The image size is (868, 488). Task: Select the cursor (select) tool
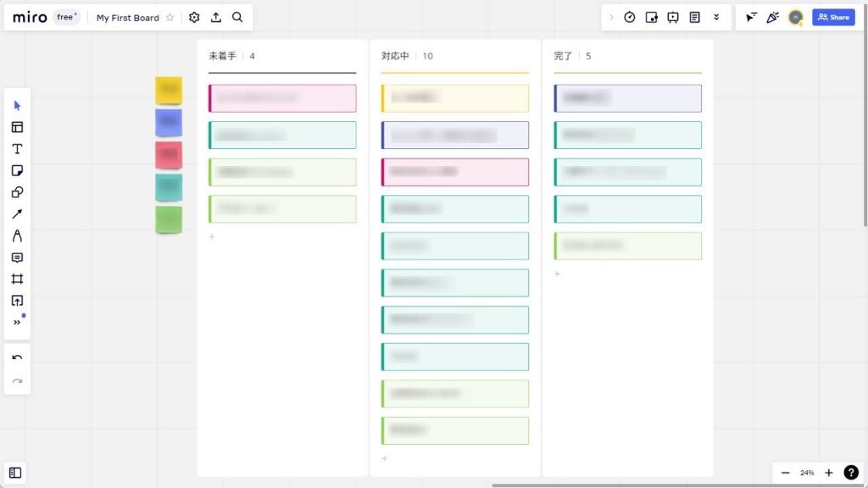click(17, 106)
